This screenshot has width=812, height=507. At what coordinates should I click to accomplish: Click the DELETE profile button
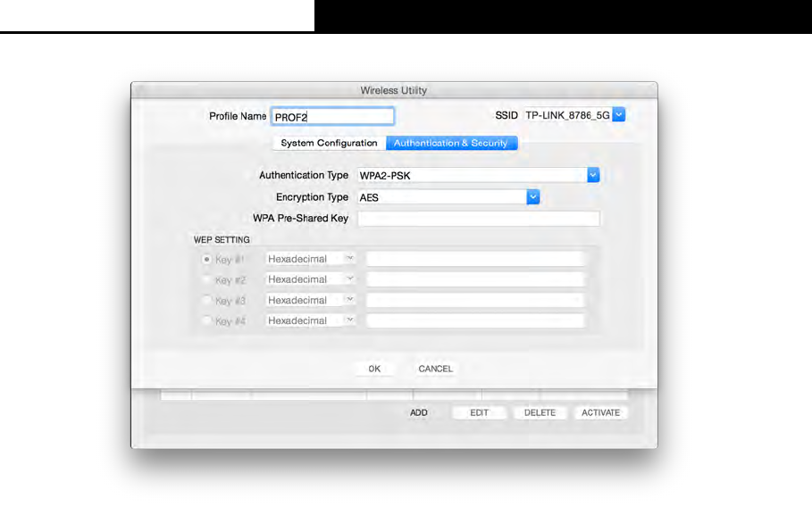tap(540, 413)
